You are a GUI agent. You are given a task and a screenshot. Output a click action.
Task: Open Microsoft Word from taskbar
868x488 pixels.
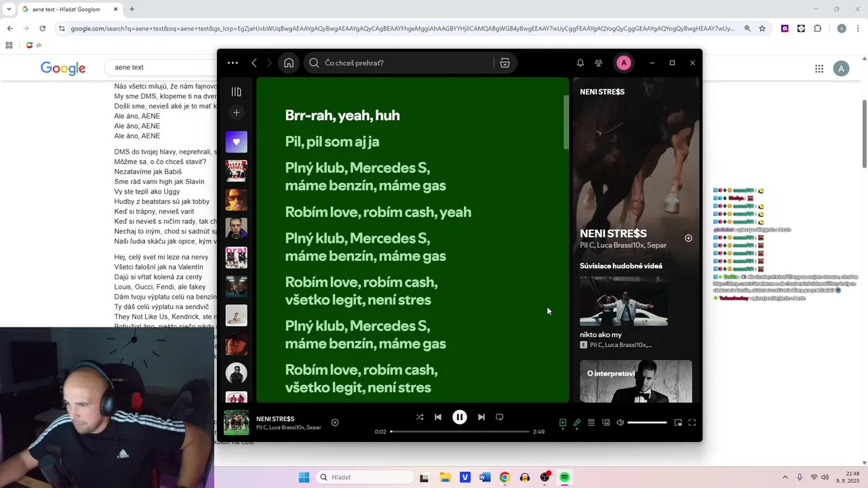[x=484, y=477]
